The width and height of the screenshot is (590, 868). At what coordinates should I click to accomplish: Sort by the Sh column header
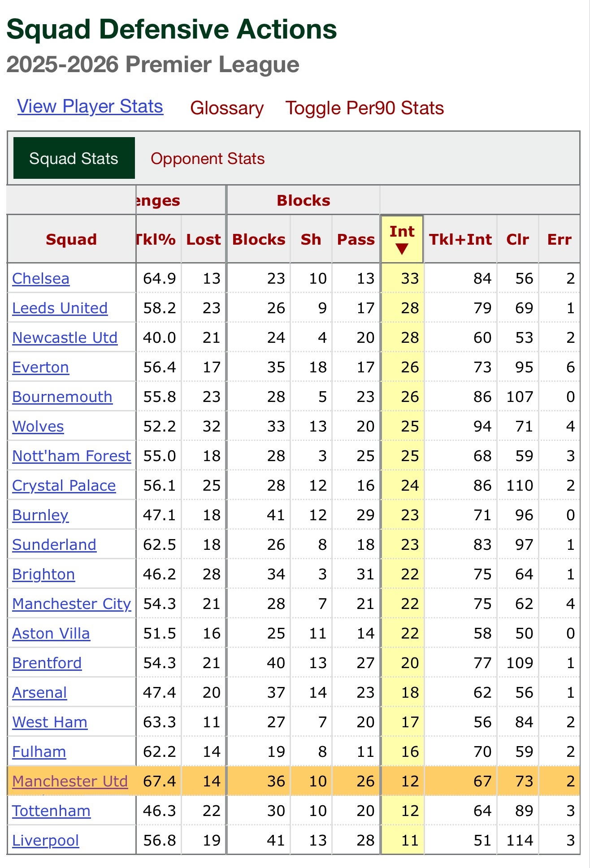311,239
